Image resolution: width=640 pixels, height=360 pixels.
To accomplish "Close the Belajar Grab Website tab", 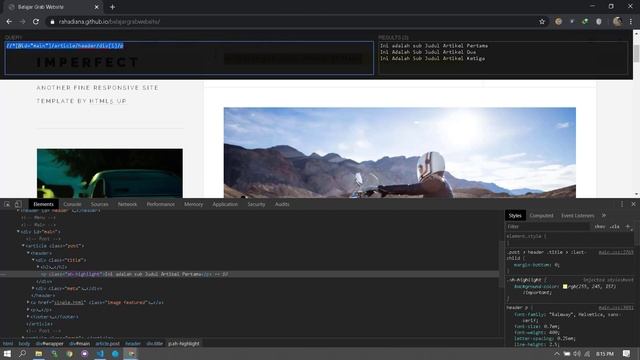I will (x=97, y=7).
